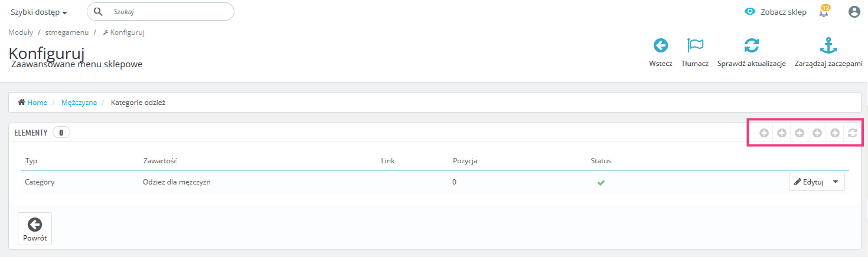Click the Sprawdź aktualizacje refresh icon
The image size is (868, 257).
751,46
